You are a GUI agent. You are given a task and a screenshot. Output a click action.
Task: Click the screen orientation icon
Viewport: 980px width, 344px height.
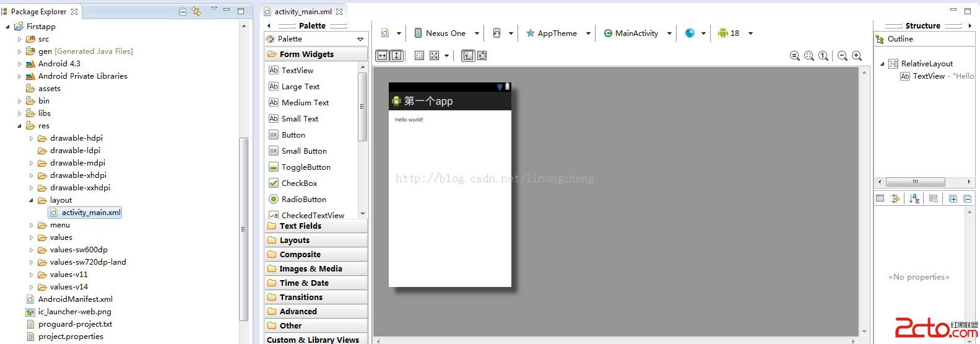click(497, 33)
